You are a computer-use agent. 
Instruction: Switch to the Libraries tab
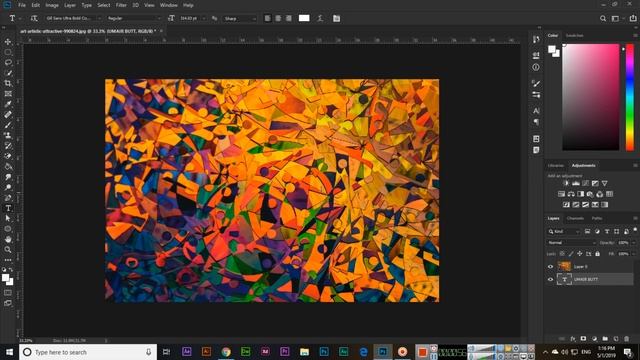(x=556, y=165)
